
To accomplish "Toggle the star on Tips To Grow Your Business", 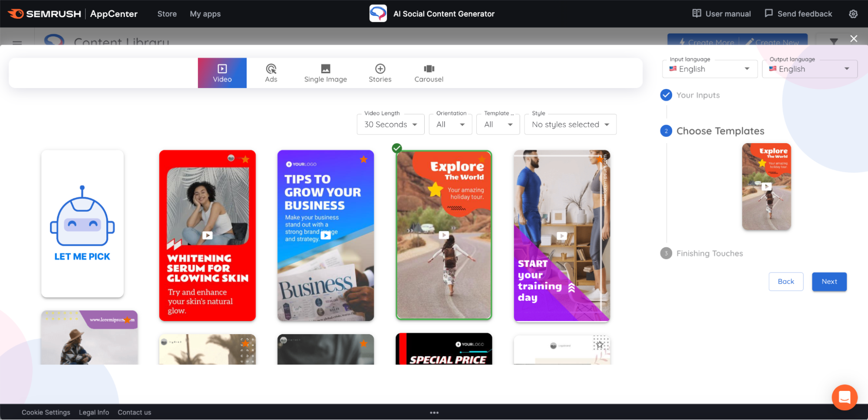I will tap(363, 160).
